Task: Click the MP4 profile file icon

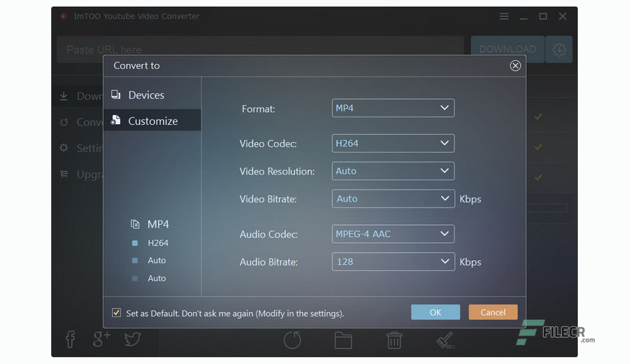Action: tap(135, 224)
